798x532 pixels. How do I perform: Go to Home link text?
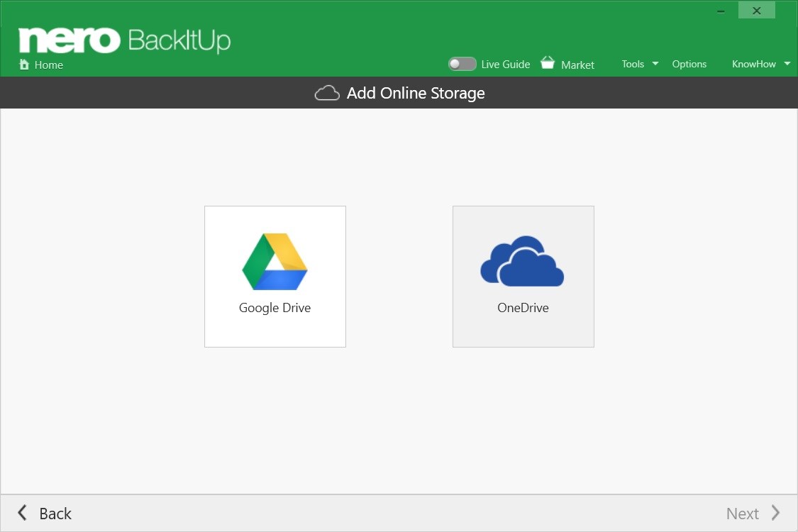[x=49, y=65]
